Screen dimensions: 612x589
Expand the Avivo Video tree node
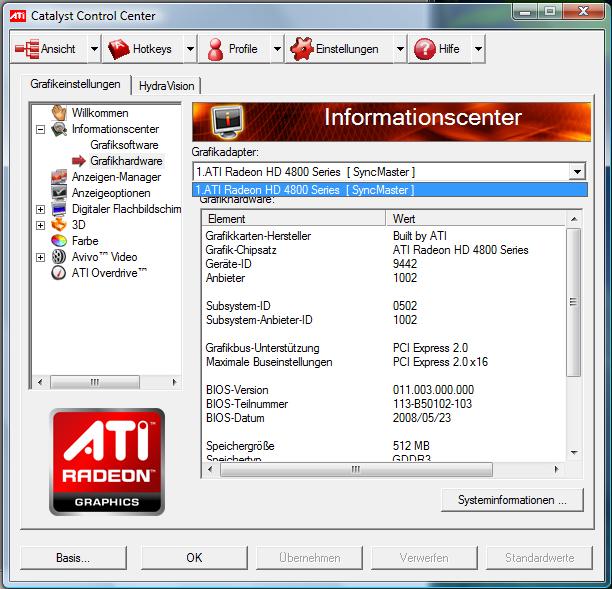tap(40, 257)
